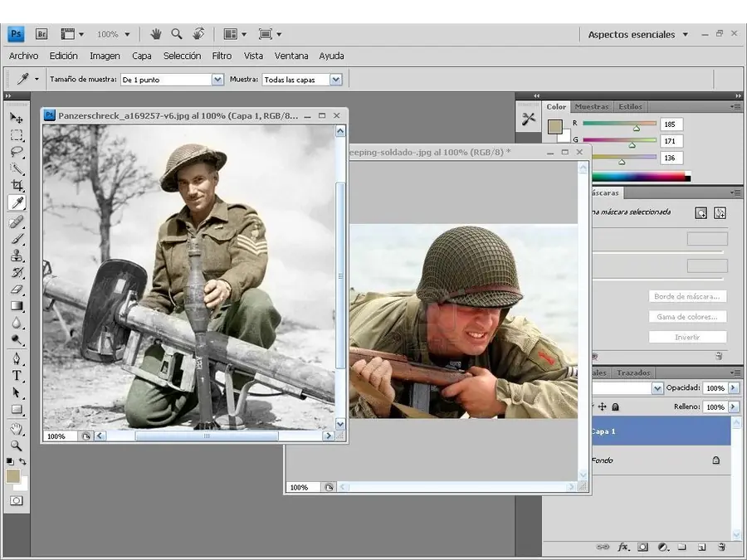This screenshot has width=747, height=560.
Task: Select the Hand tool in the toolbox
Action: click(x=17, y=428)
